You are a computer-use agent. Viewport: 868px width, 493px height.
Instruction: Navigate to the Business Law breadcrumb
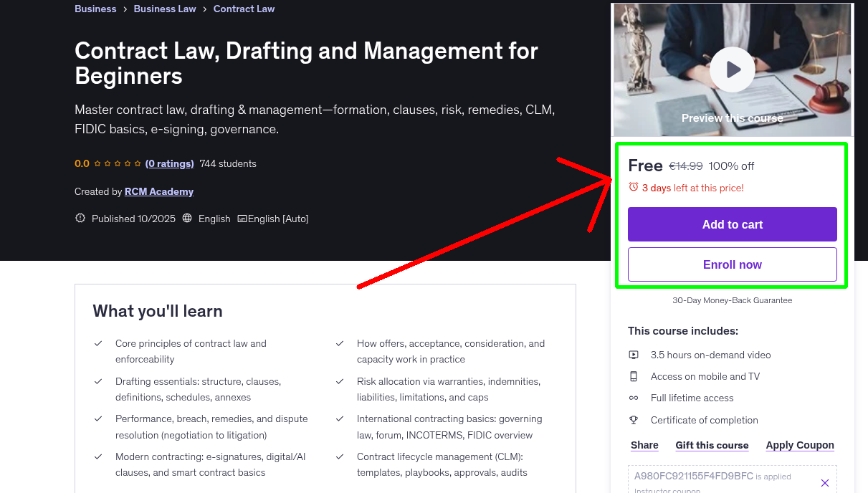coord(164,9)
